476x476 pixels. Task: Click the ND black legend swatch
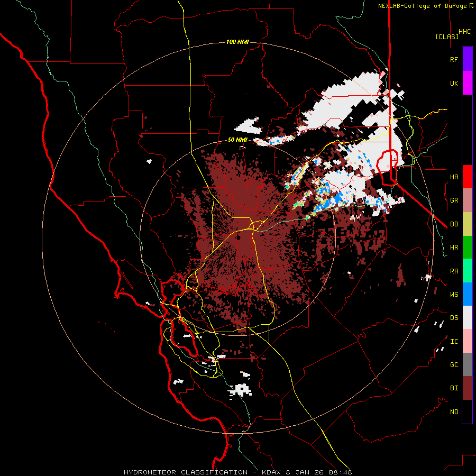coord(467,411)
